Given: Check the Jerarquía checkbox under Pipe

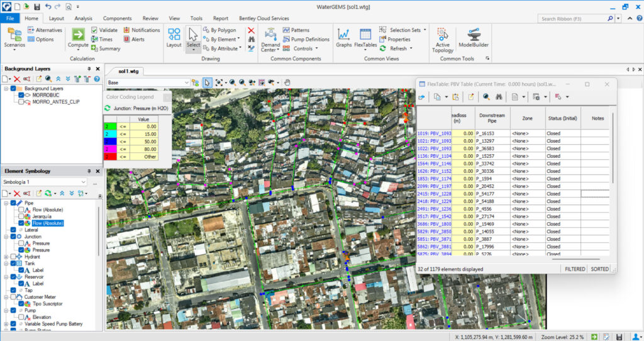Looking at the screenshot, I should point(21,216).
